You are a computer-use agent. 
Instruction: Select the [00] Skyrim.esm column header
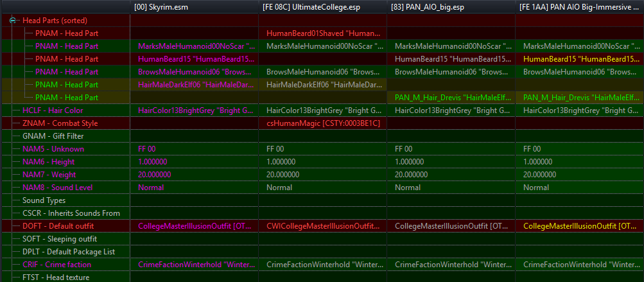click(x=194, y=7)
